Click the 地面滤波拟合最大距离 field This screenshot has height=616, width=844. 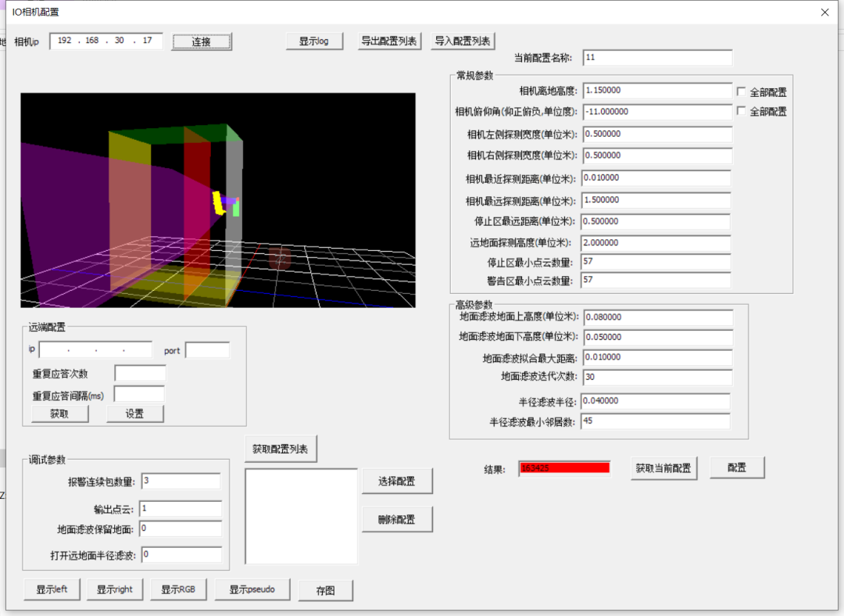[658, 357]
